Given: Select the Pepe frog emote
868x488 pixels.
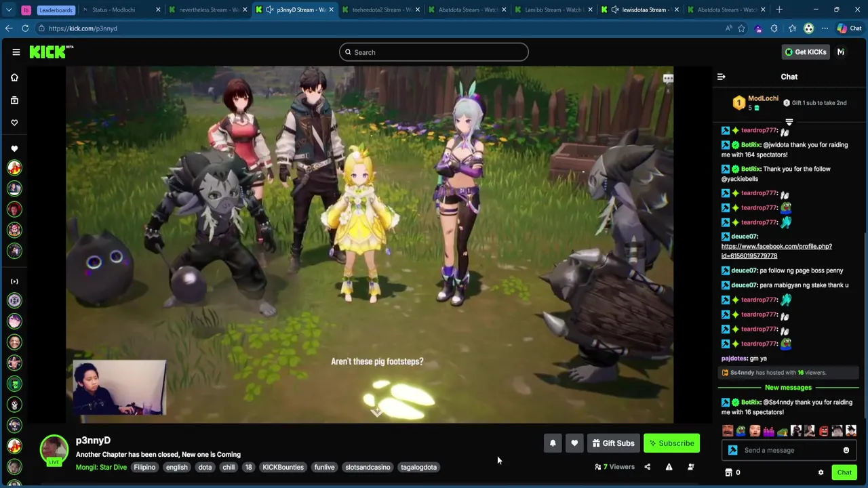Looking at the screenshot, I should click(741, 431).
